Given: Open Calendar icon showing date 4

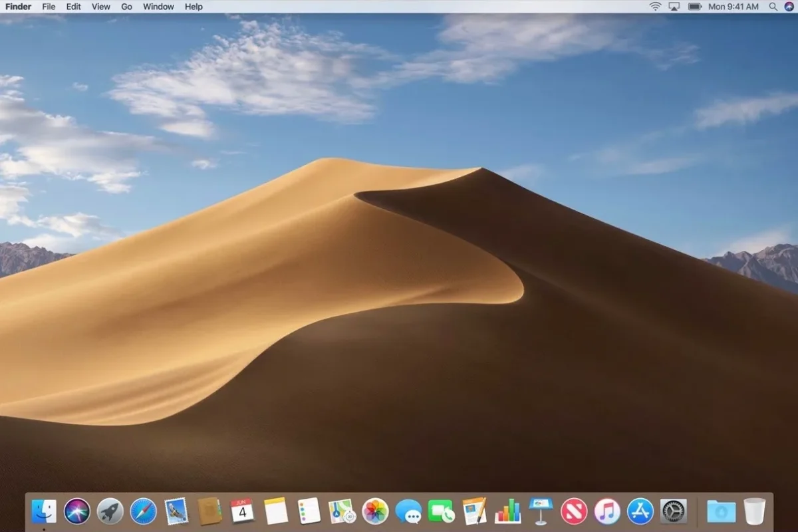Looking at the screenshot, I should 243,511.
